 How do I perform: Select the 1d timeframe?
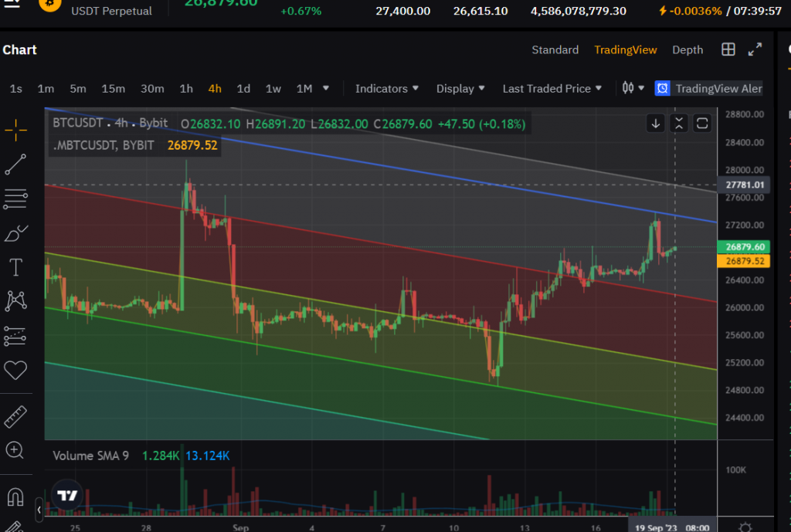[x=243, y=89]
